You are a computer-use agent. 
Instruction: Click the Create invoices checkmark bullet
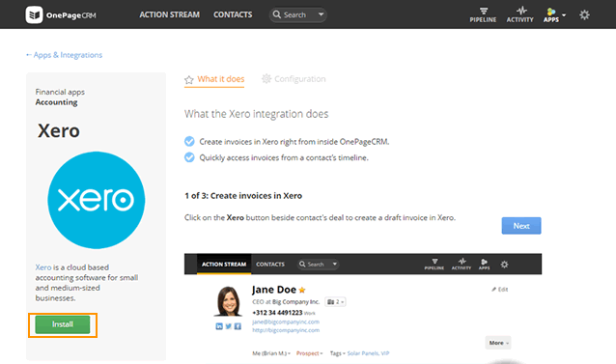point(189,141)
